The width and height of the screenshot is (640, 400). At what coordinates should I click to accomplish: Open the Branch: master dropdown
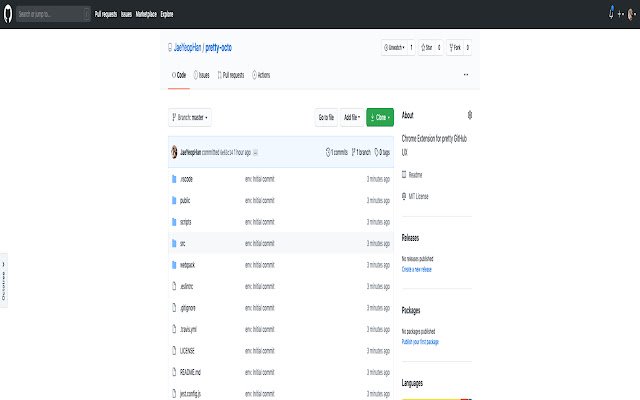pos(190,118)
